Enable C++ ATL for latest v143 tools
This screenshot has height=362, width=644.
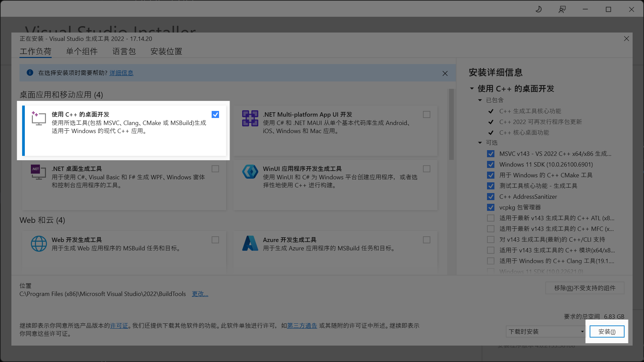pos(491,218)
